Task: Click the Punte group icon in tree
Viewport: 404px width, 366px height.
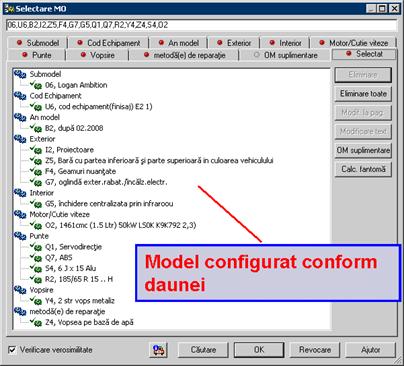Action: [x=20, y=236]
